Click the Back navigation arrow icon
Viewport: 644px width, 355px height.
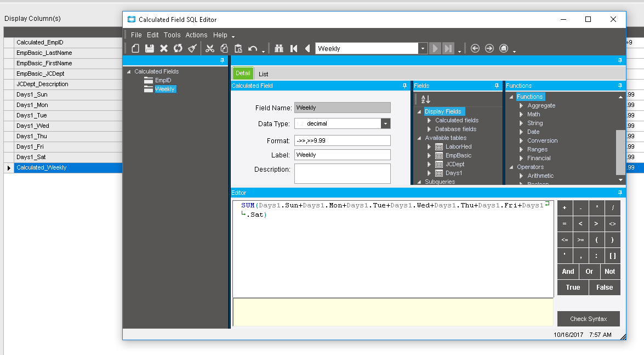point(475,48)
